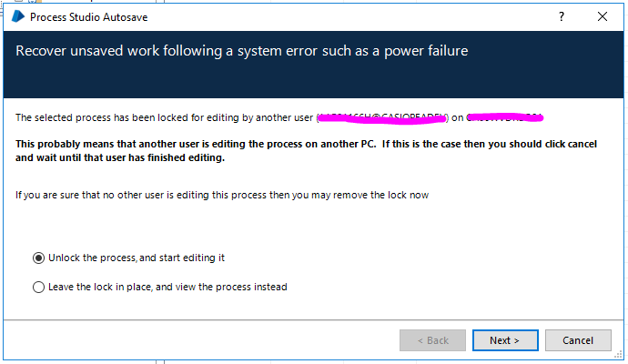Click the greyed-out < Back button

click(432, 340)
